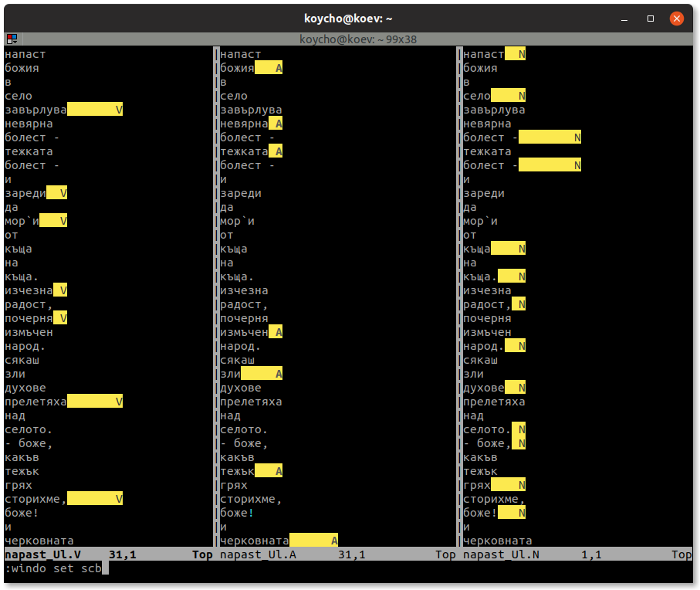The width and height of the screenshot is (700, 590).
Task: Click the N tag beside 'народ.'
Action: [522, 346]
